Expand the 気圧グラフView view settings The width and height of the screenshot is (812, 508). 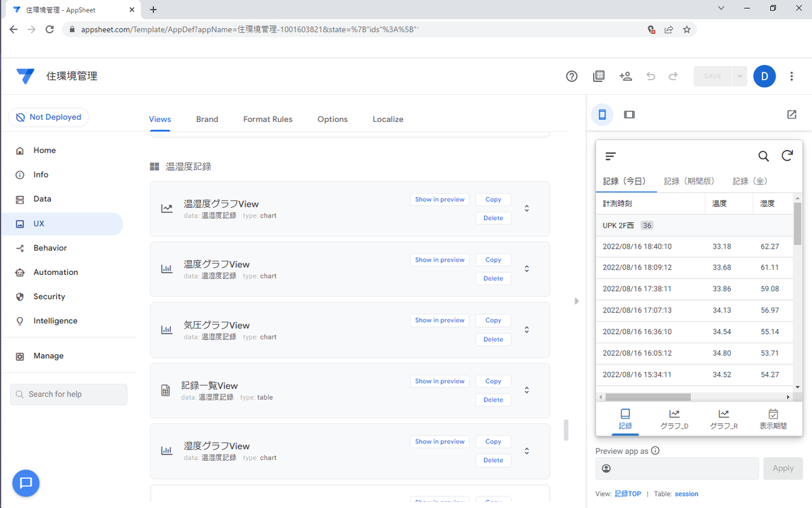526,330
